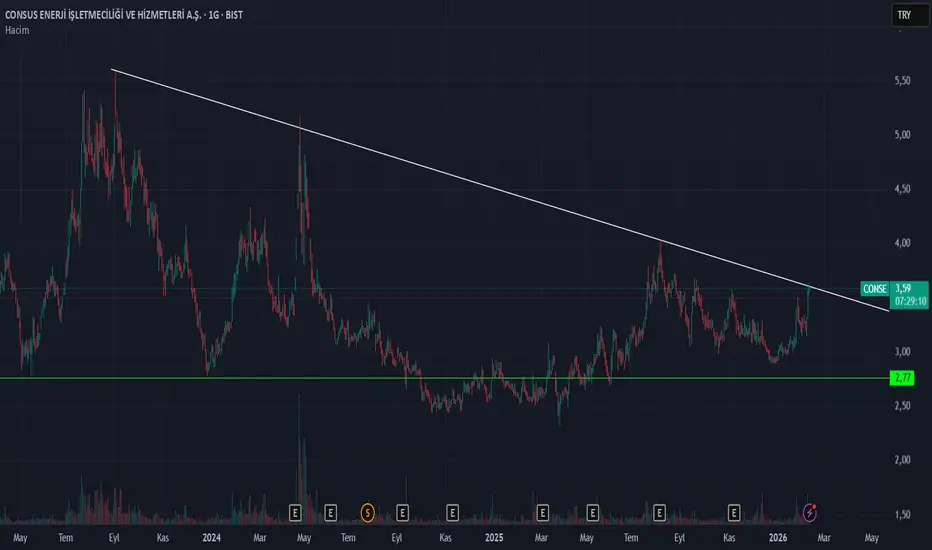Open the earnings E marker above Eyl 2024
Image resolution: width=932 pixels, height=550 pixels.
402,513
